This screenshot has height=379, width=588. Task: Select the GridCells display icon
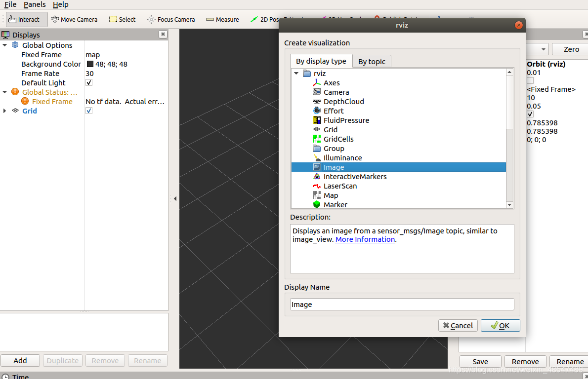click(317, 139)
